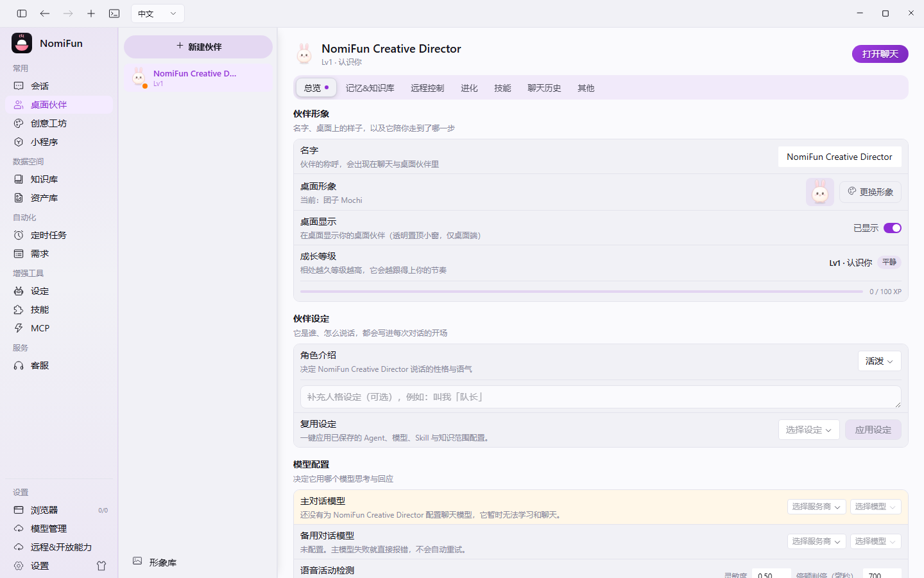The width and height of the screenshot is (924, 578).
Task: Open the 活泼 personality dropdown
Action: coord(879,361)
